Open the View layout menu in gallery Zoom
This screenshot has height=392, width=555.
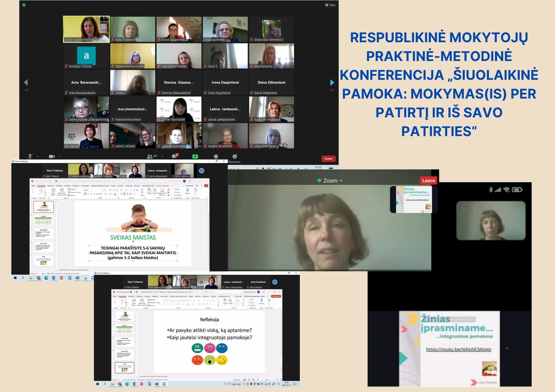click(x=330, y=5)
